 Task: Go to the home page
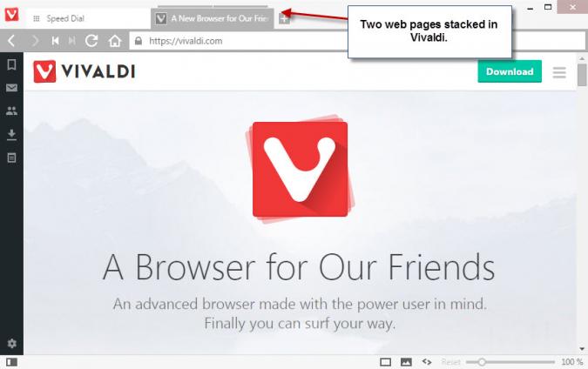click(115, 41)
